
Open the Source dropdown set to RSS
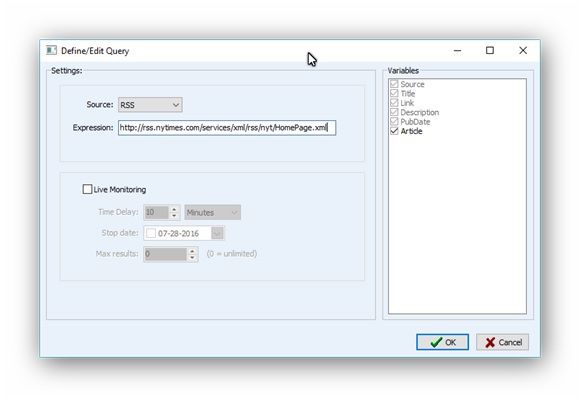[150, 105]
